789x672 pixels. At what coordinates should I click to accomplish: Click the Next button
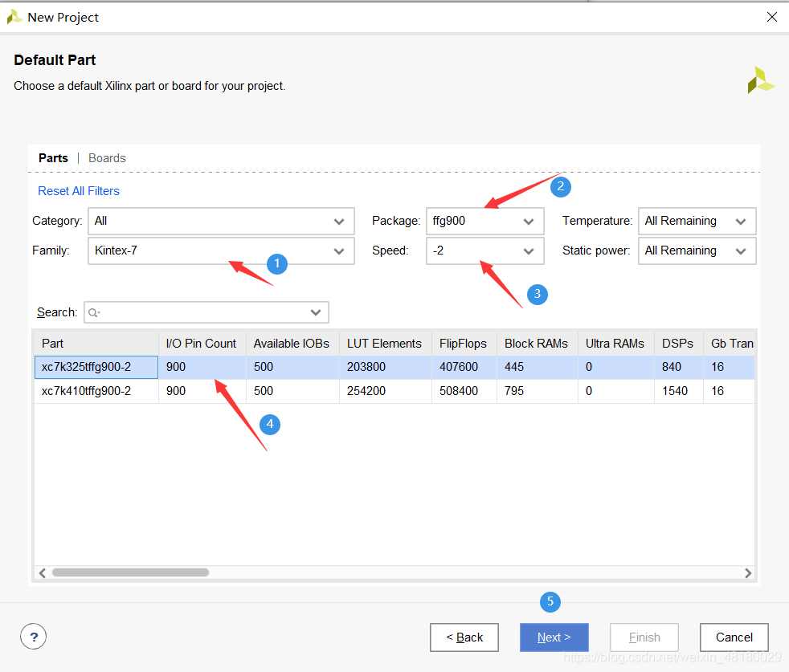[x=554, y=637]
